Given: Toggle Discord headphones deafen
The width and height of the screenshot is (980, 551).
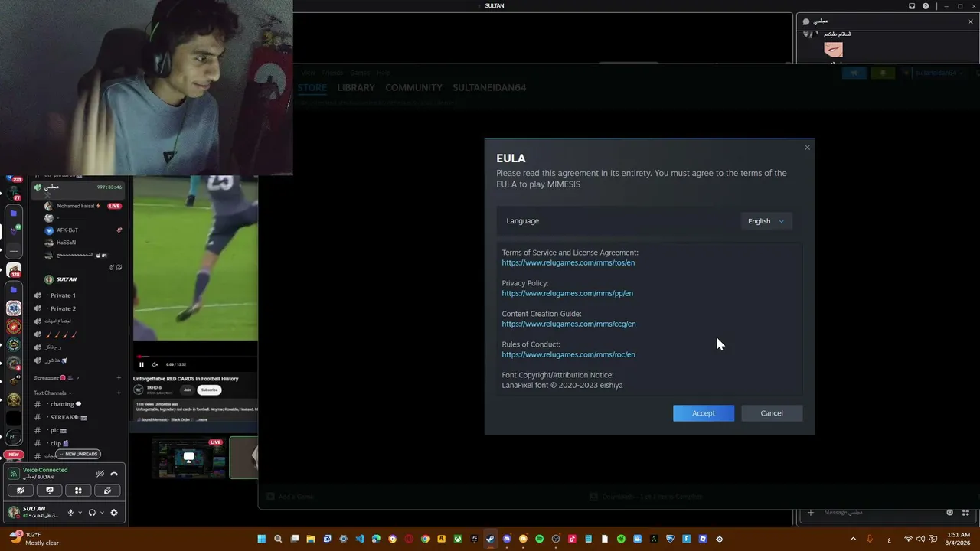Looking at the screenshot, I should pyautogui.click(x=92, y=513).
